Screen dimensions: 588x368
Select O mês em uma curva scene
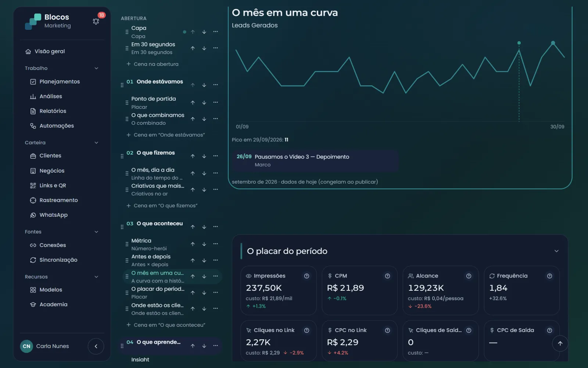[x=157, y=277]
